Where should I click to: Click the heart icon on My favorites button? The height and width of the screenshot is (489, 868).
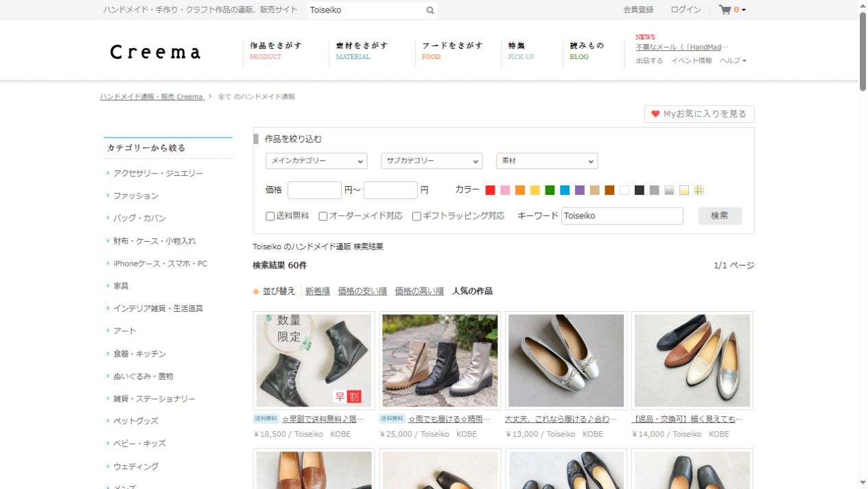[655, 114]
